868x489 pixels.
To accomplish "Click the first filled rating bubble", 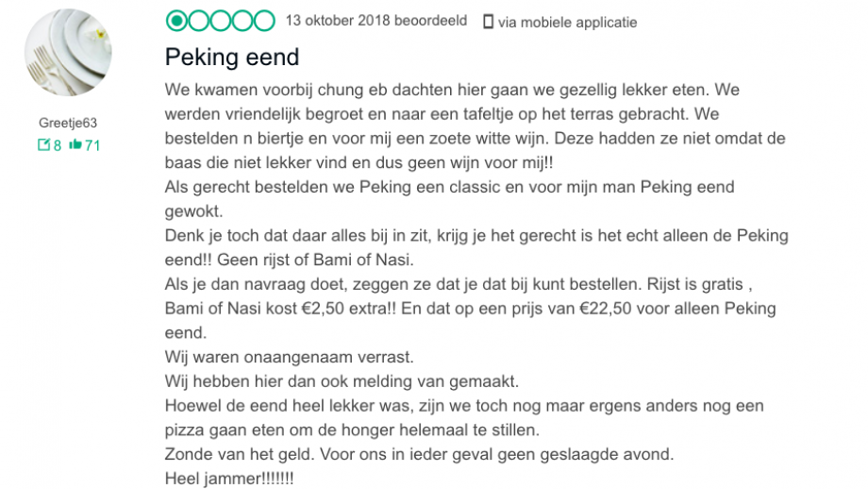I will point(176,21).
